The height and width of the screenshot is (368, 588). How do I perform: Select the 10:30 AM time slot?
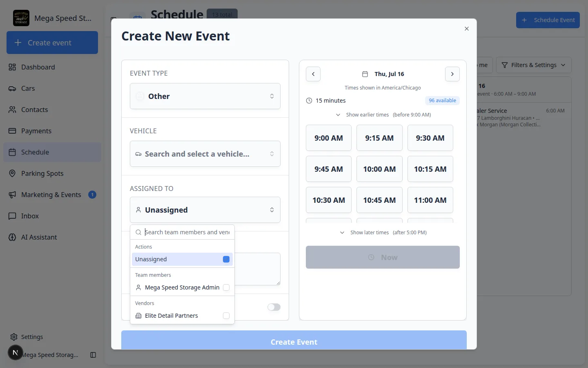coord(329,200)
